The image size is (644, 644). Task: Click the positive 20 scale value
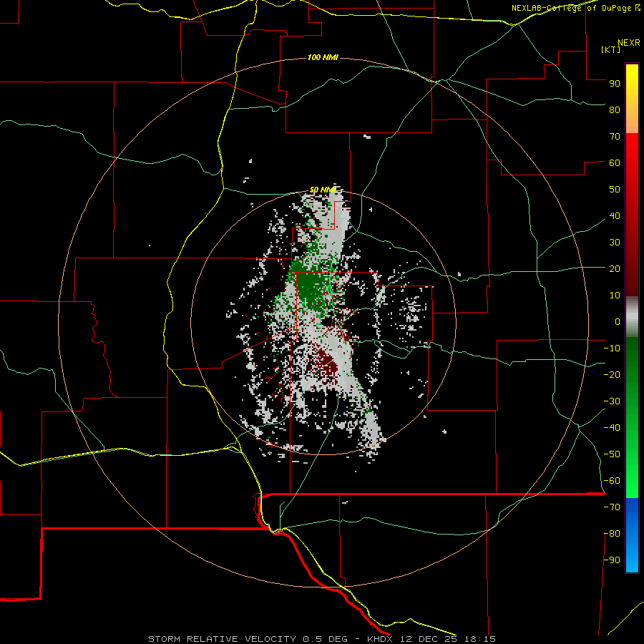point(615,268)
